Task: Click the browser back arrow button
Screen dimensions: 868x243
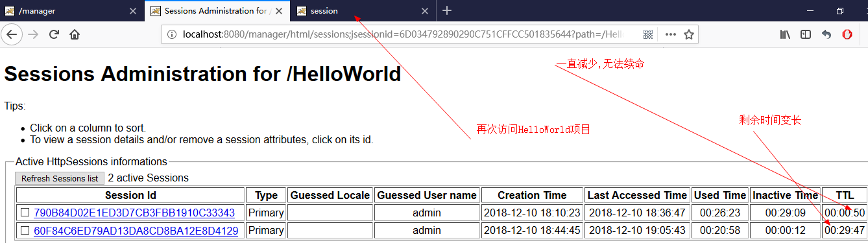Action: point(12,34)
